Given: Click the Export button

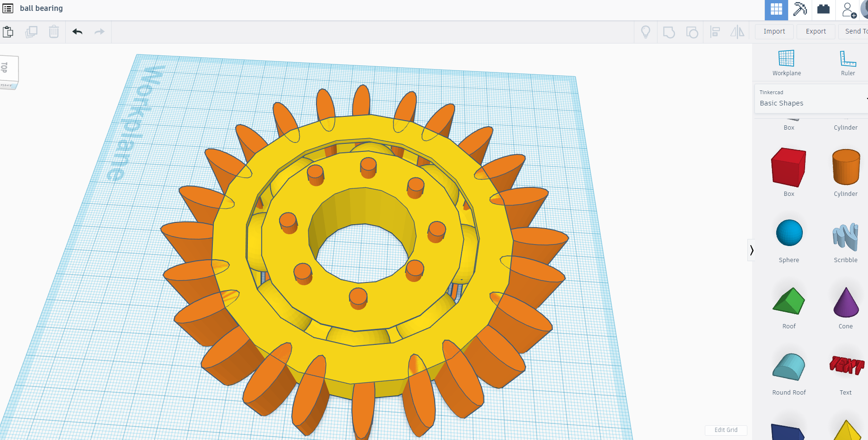Looking at the screenshot, I should [815, 31].
